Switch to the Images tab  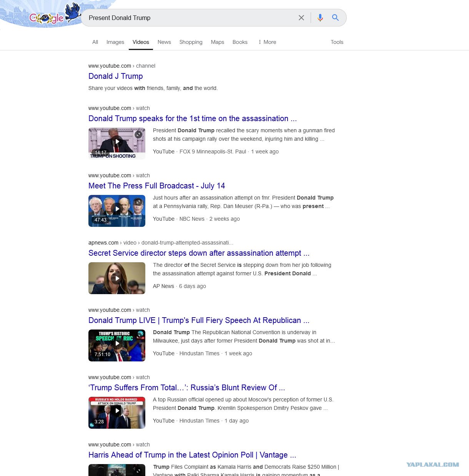tap(115, 42)
